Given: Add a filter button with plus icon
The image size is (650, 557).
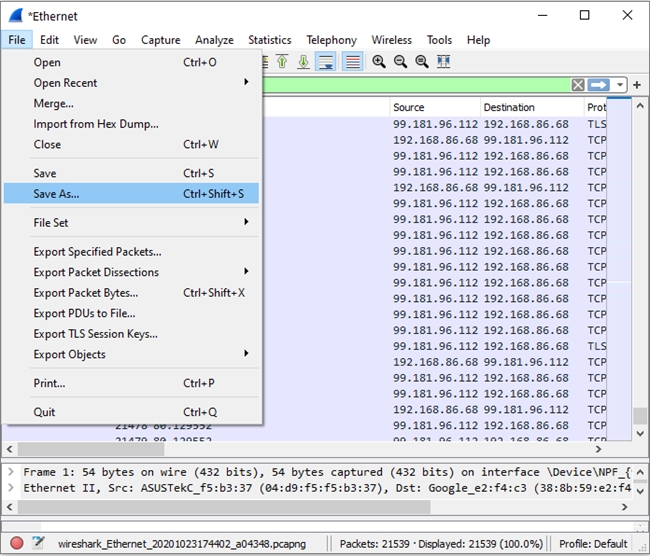Looking at the screenshot, I should point(637,86).
